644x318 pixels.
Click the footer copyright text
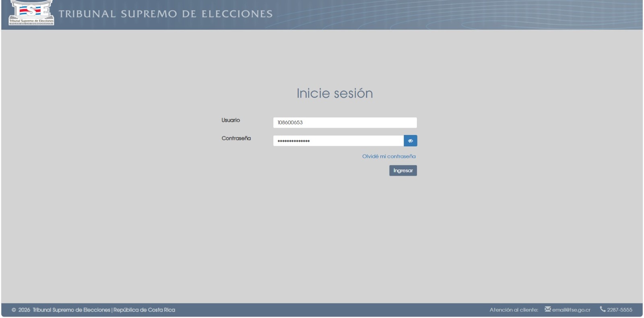(93, 310)
